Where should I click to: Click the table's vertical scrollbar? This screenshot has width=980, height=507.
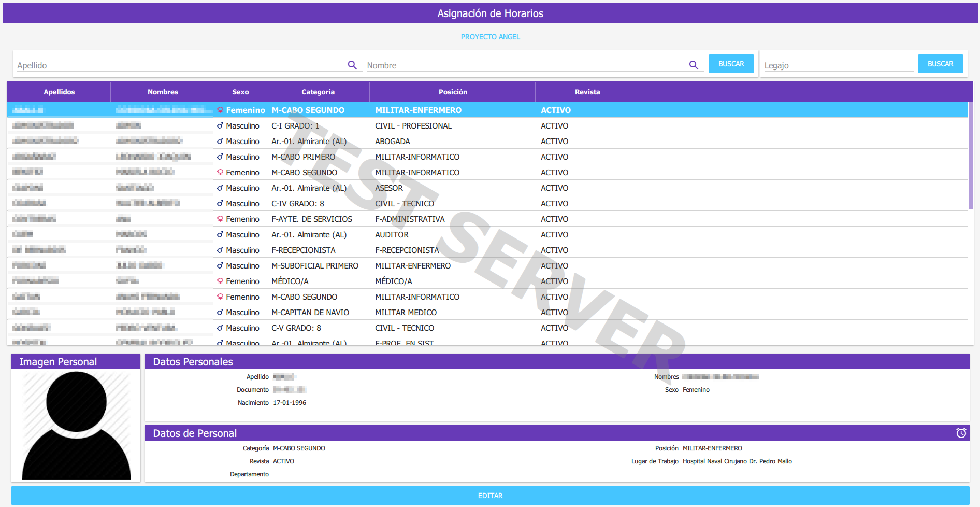pyautogui.click(x=971, y=156)
